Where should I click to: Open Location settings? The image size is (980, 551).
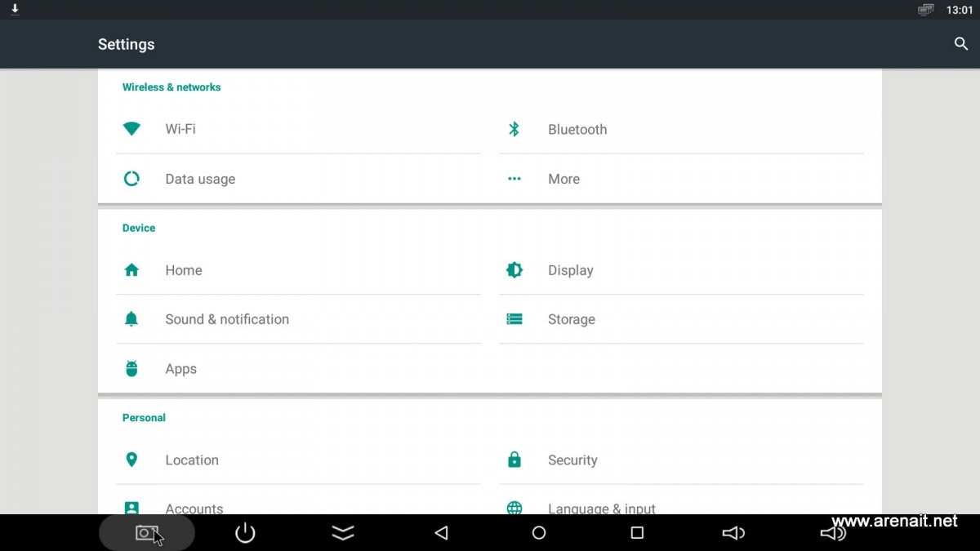191,460
